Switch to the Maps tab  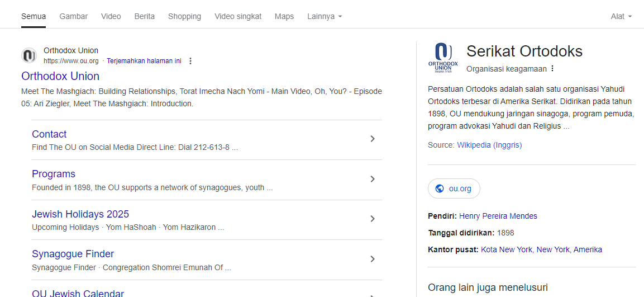pos(284,16)
